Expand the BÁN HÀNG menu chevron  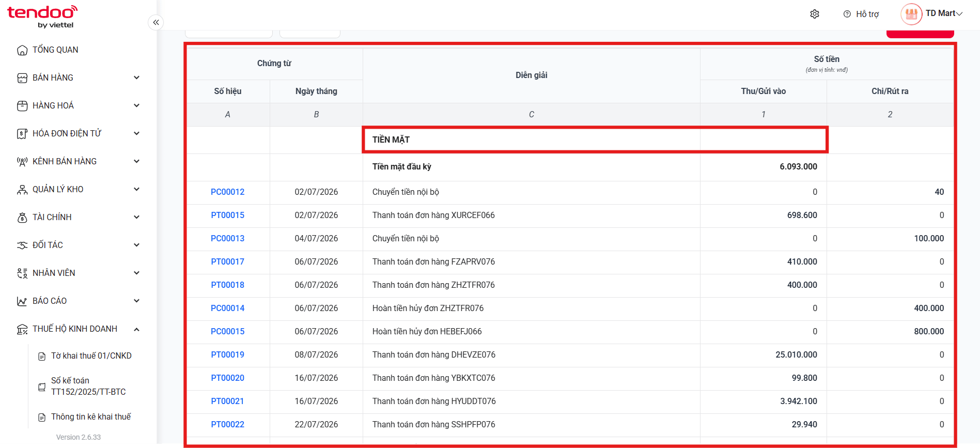136,78
